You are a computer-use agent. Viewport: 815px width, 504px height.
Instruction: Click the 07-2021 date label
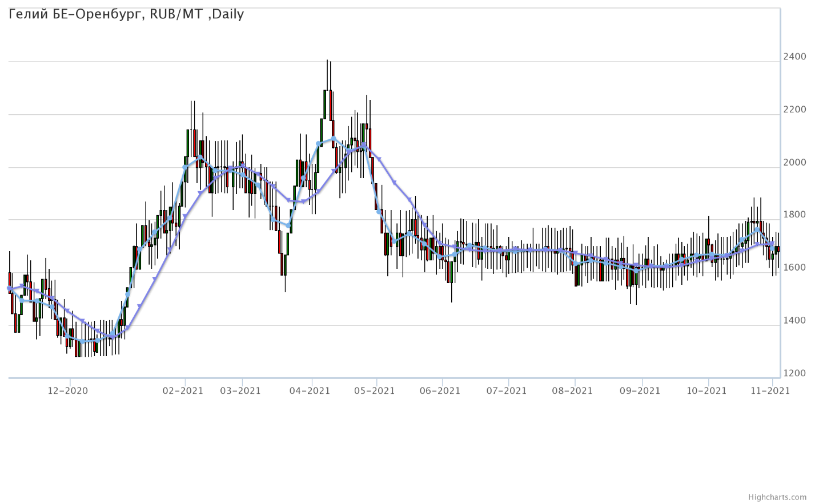507,390
